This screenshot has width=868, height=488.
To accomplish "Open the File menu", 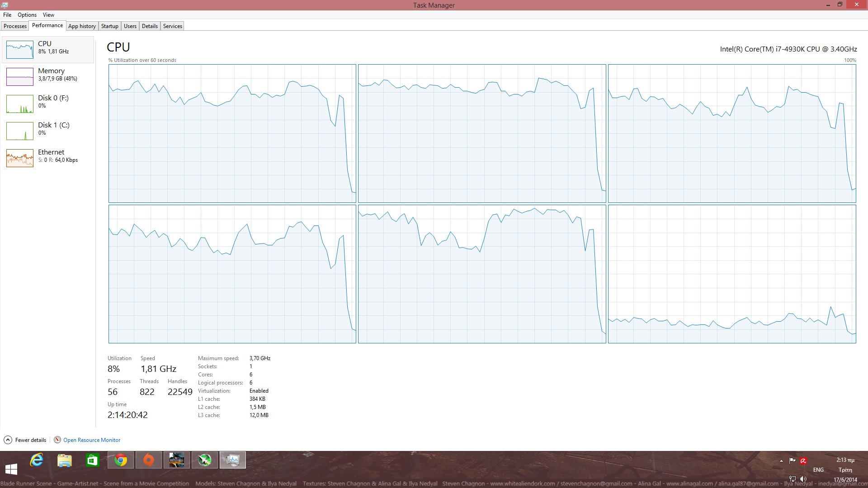I will 7,15.
